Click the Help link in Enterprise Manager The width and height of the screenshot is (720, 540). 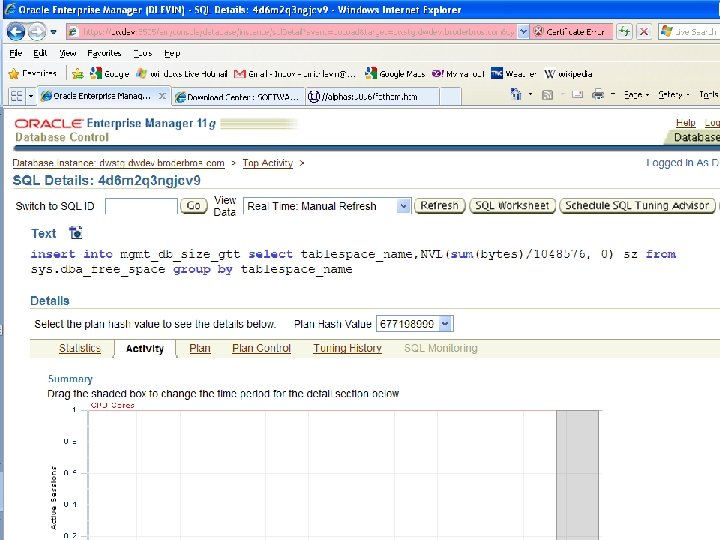(x=686, y=123)
